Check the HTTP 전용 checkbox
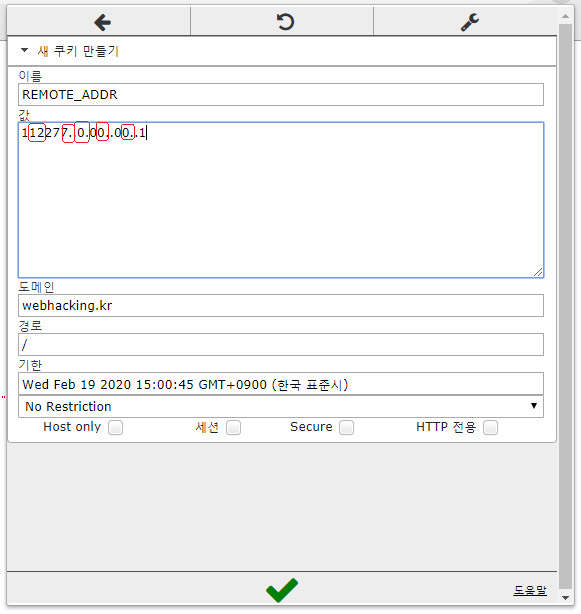Image resolution: width=581 pixels, height=614 pixels. click(x=491, y=427)
